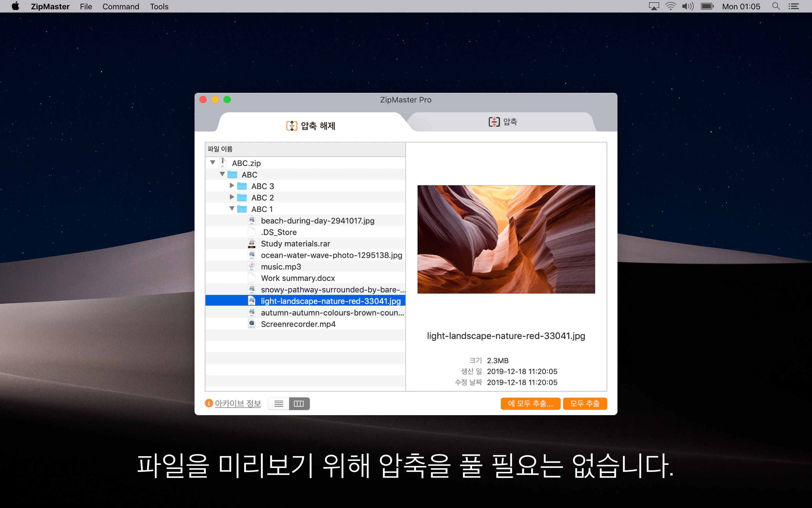
Task: Switch to the 압축 해제 tab
Action: (x=311, y=126)
